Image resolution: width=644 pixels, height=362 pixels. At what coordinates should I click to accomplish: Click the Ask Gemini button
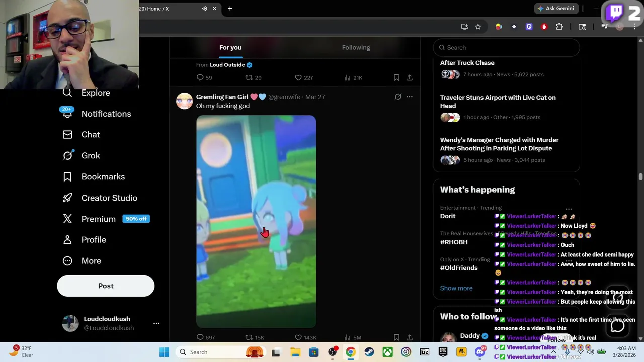pyautogui.click(x=555, y=9)
